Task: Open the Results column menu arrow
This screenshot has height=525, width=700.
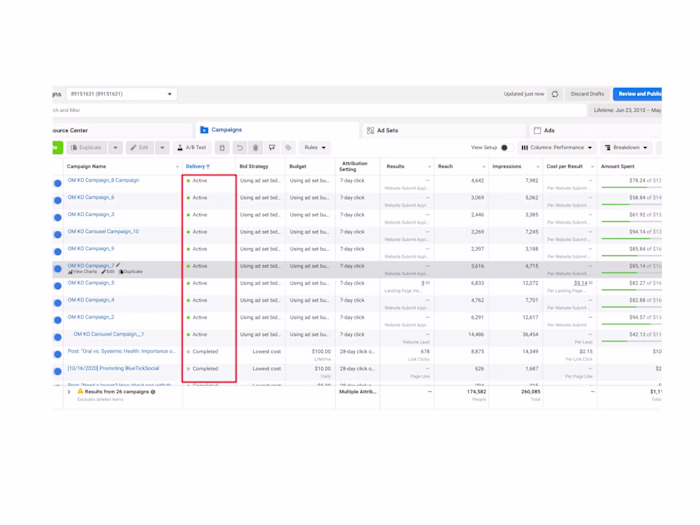Action: point(429,167)
